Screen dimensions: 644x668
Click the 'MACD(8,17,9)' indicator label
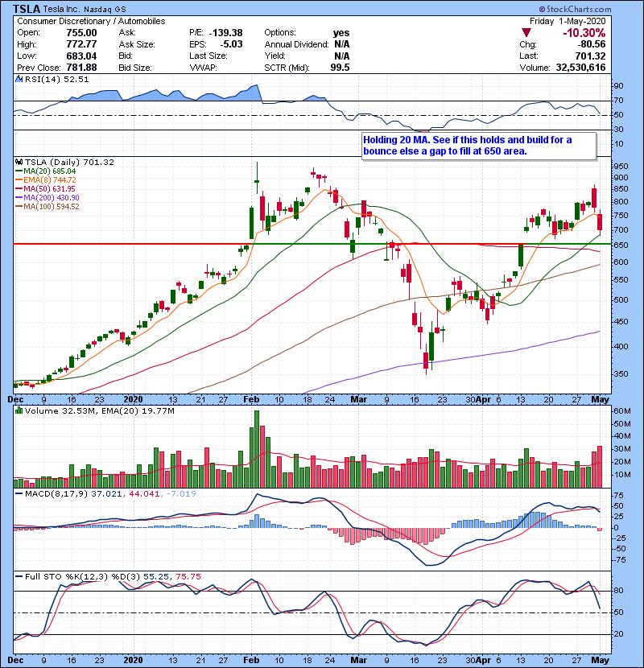(56, 494)
